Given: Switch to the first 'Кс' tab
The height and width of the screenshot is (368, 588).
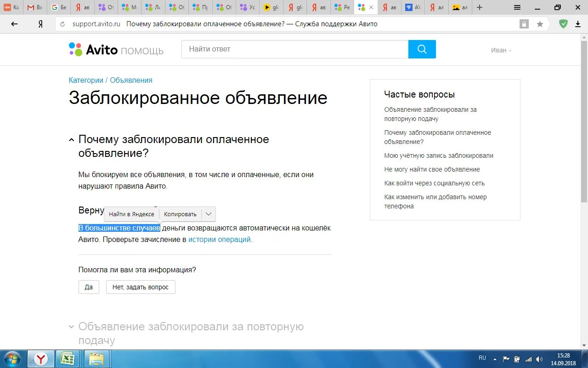Looking at the screenshot, I should pos(11,7).
